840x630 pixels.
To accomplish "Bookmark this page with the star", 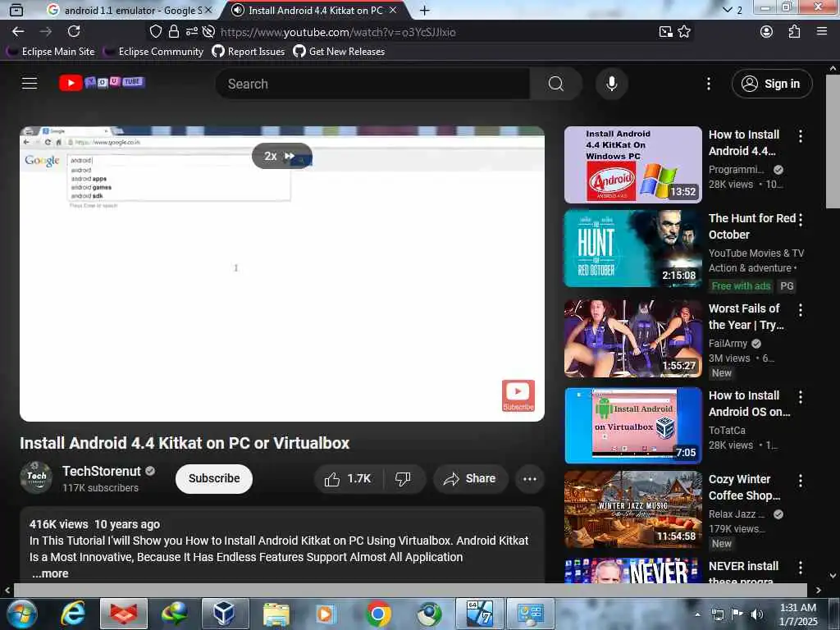I will point(684,32).
